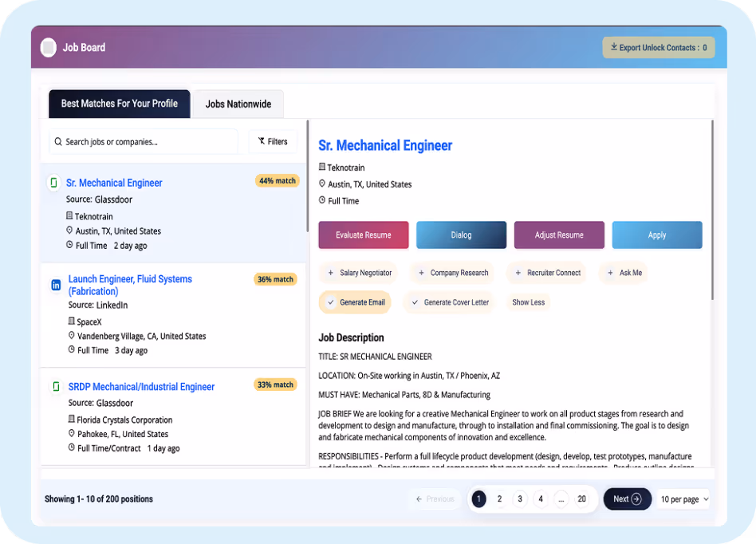This screenshot has height=544, width=756.
Task: Go to page 1 in pagination
Action: pos(478,499)
